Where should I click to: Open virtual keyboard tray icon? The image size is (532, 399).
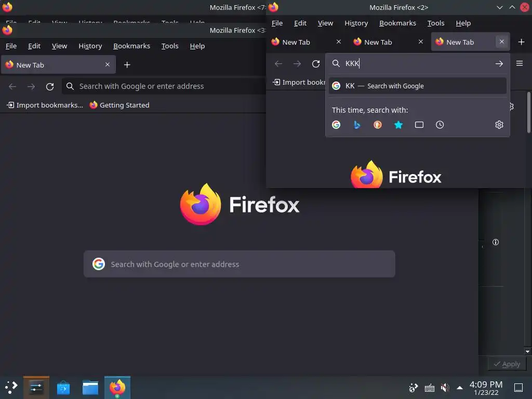click(430, 388)
